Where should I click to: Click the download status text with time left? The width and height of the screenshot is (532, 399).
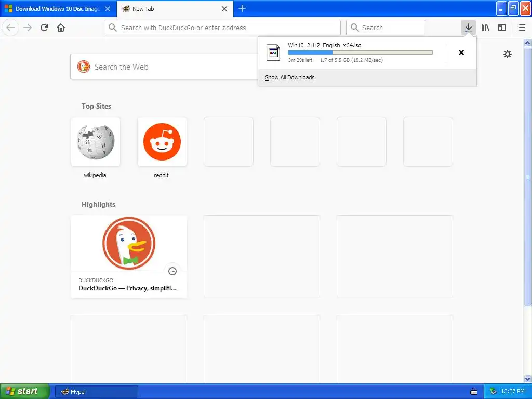pos(336,60)
